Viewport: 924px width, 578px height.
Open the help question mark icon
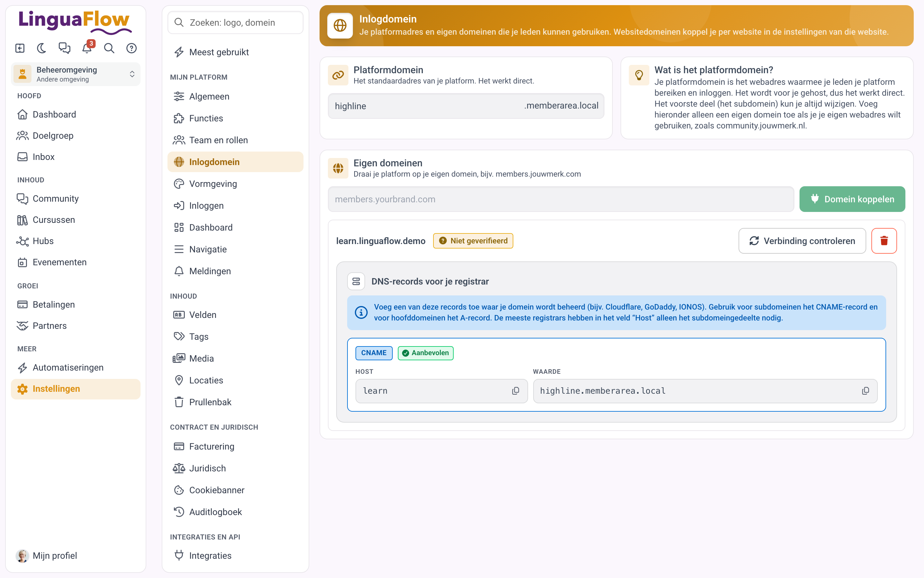tap(132, 48)
